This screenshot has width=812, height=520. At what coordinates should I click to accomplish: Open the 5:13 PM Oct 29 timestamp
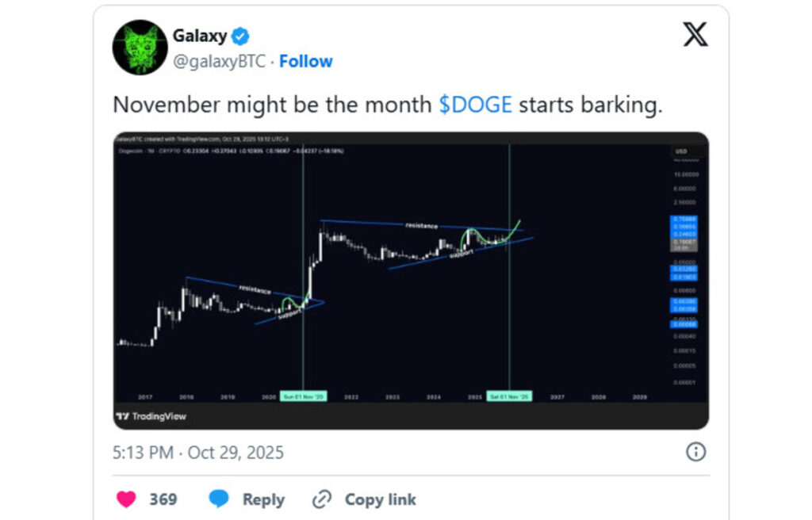[x=197, y=453]
